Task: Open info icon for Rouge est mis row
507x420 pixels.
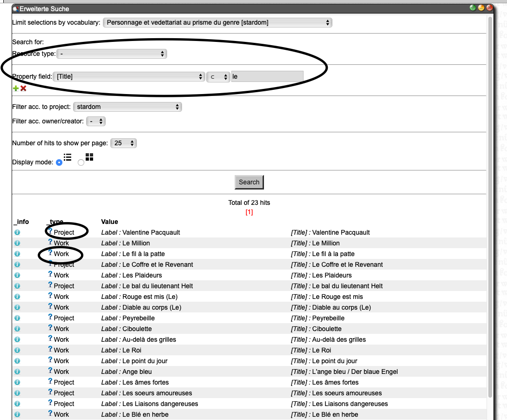Action: [x=17, y=297]
